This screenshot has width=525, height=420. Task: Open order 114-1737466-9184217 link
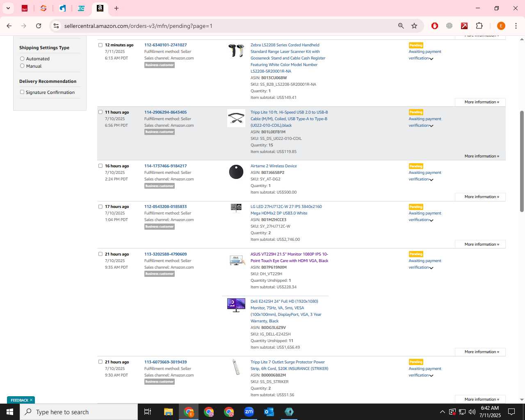coord(165,166)
